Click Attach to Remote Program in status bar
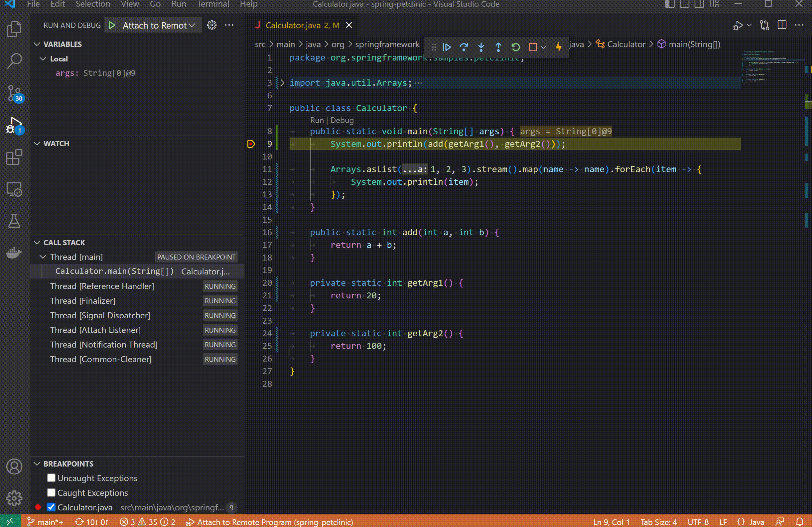Screen dimensions: 812x527 (x=270, y=522)
